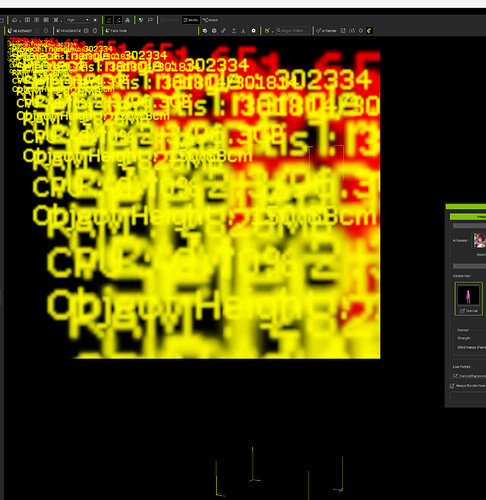This screenshot has height=500, width=486.
Task: Click the round white gear-like icon
Action: click(253, 31)
